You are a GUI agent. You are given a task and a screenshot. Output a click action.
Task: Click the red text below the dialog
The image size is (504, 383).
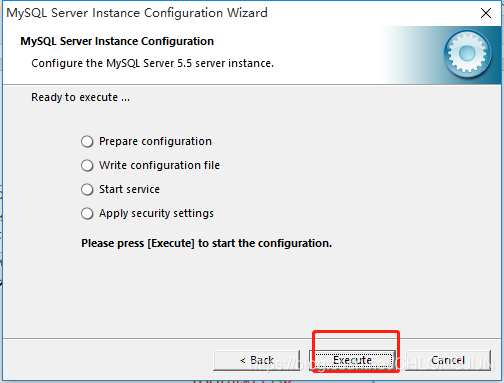(x=242, y=381)
